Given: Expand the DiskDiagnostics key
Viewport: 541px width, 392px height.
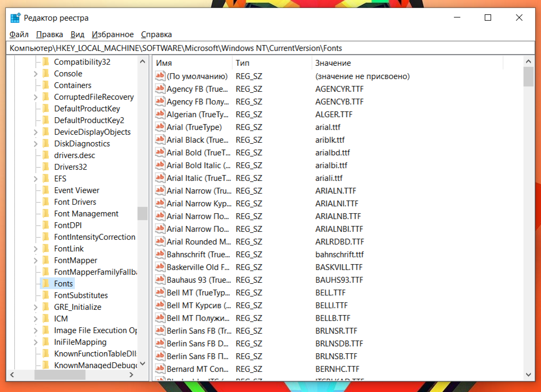Looking at the screenshot, I should [x=36, y=144].
